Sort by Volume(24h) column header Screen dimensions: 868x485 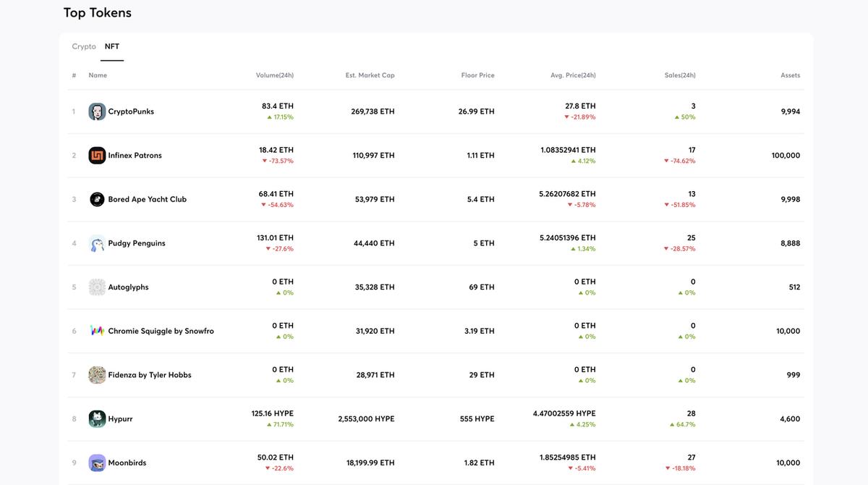pyautogui.click(x=275, y=75)
